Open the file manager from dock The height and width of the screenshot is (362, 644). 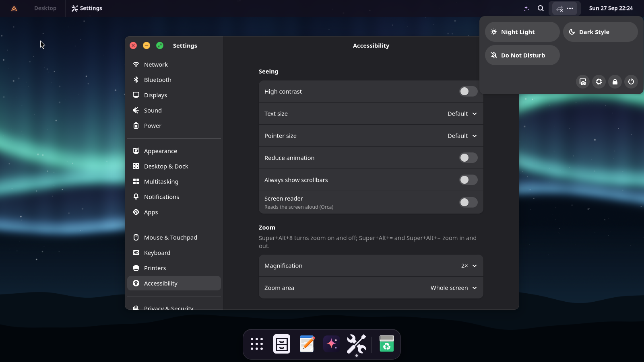(x=282, y=344)
